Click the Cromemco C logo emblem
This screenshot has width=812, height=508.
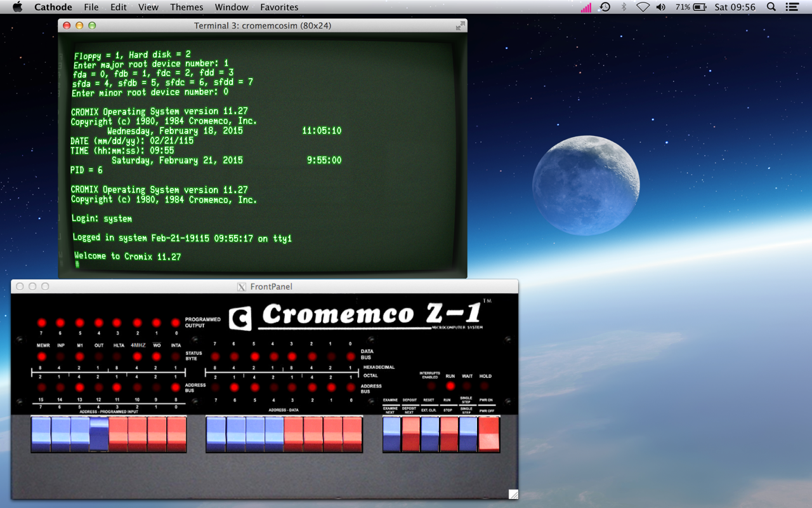[x=240, y=318]
